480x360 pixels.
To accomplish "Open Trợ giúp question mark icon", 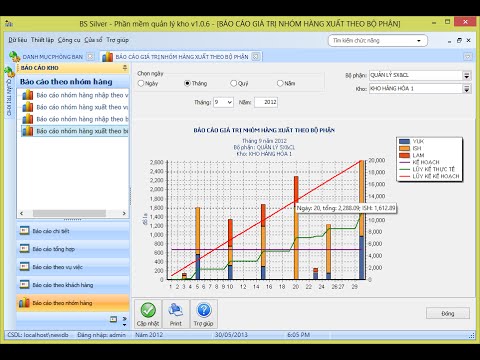I will pyautogui.click(x=204, y=310).
